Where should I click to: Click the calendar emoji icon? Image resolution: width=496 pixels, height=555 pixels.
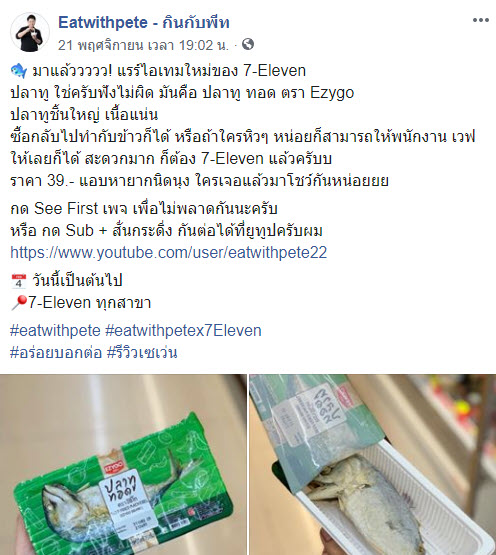pyautogui.click(x=18, y=281)
